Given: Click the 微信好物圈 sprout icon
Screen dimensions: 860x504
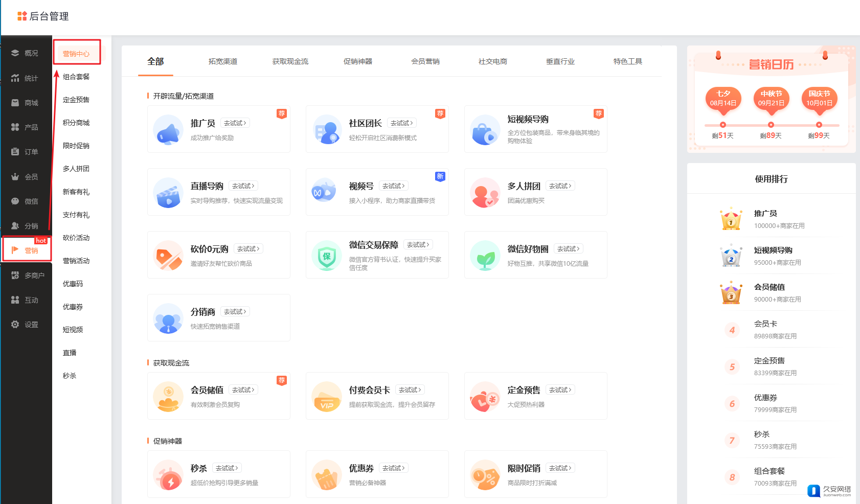Looking at the screenshot, I should (x=485, y=256).
